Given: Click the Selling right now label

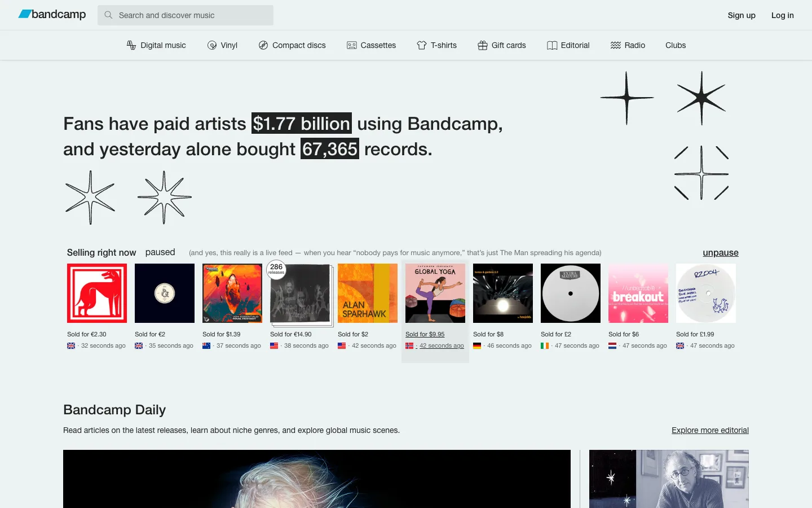Looking at the screenshot, I should point(101,252).
